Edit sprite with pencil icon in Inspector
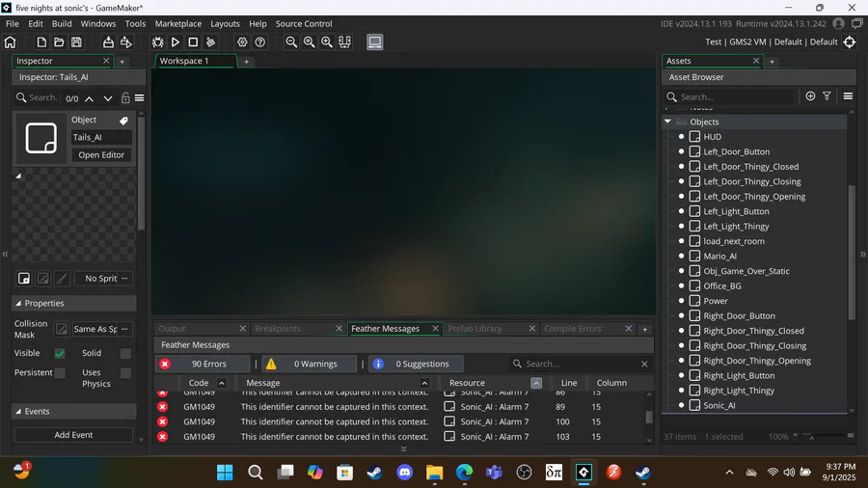The height and width of the screenshot is (488, 868). point(42,279)
